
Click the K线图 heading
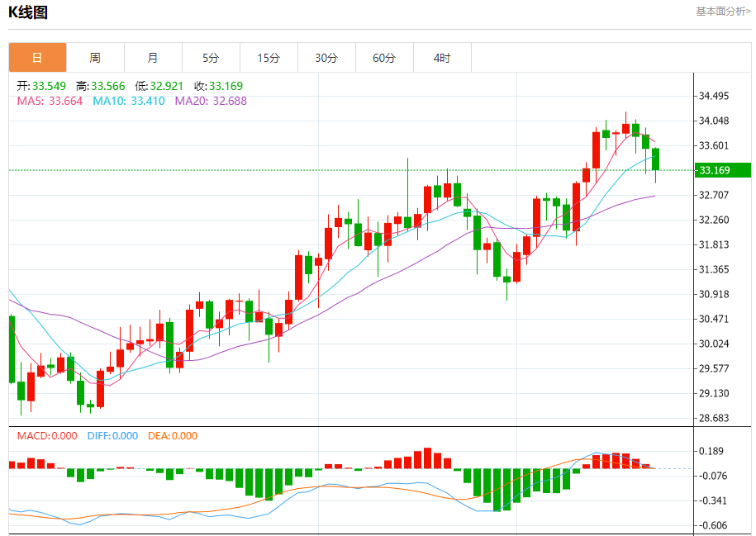[x=28, y=12]
